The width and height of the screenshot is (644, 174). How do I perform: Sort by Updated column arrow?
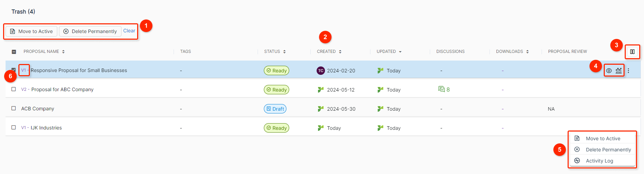point(400,52)
